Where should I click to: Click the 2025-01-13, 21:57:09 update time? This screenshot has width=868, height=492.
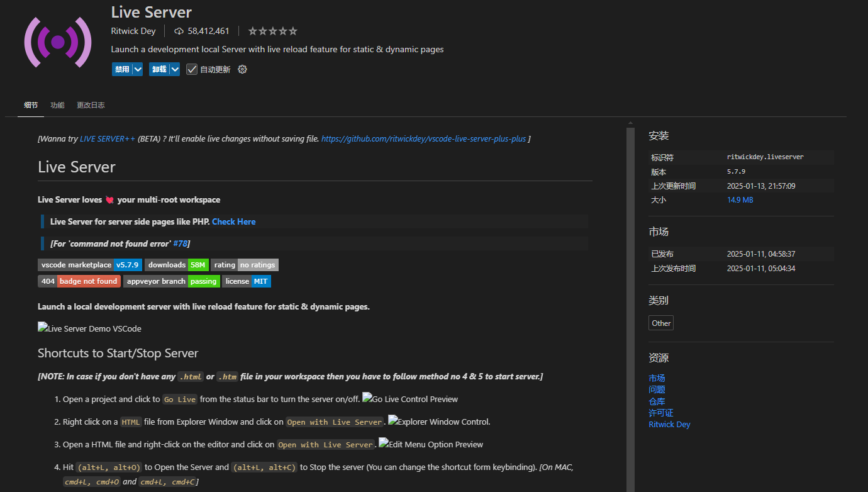pyautogui.click(x=761, y=186)
